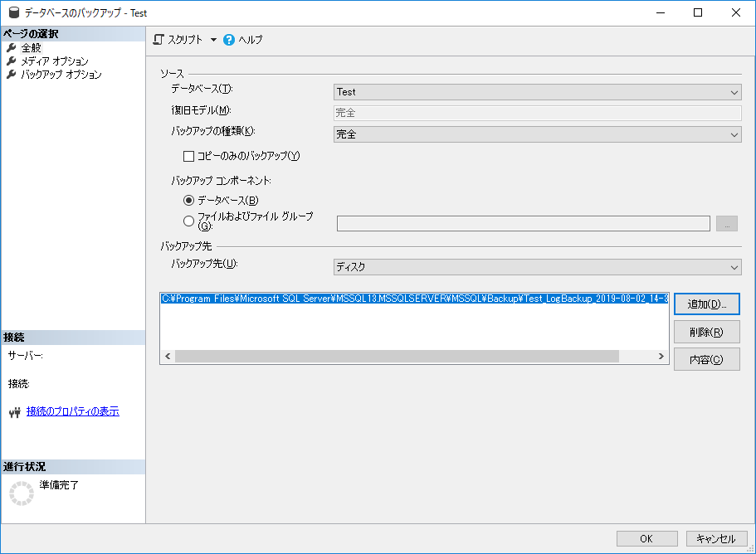This screenshot has width=756, height=554.
Task: Open the メディア オプション page
Action: click(x=55, y=61)
